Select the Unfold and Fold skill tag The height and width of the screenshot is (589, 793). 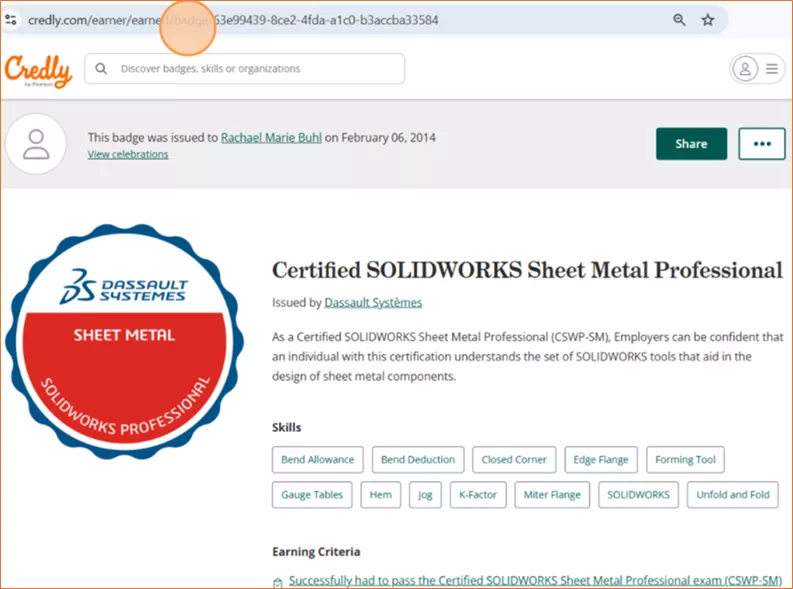pos(732,495)
